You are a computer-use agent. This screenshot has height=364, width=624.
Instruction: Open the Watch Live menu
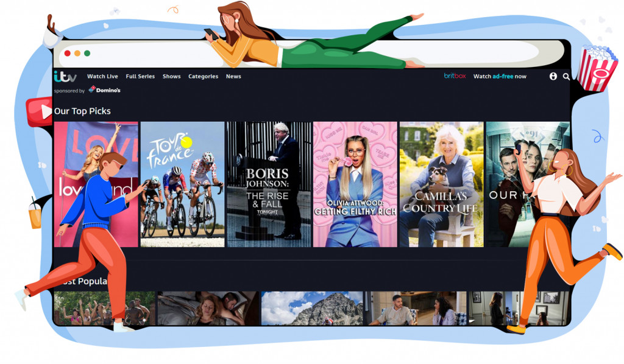(x=102, y=76)
